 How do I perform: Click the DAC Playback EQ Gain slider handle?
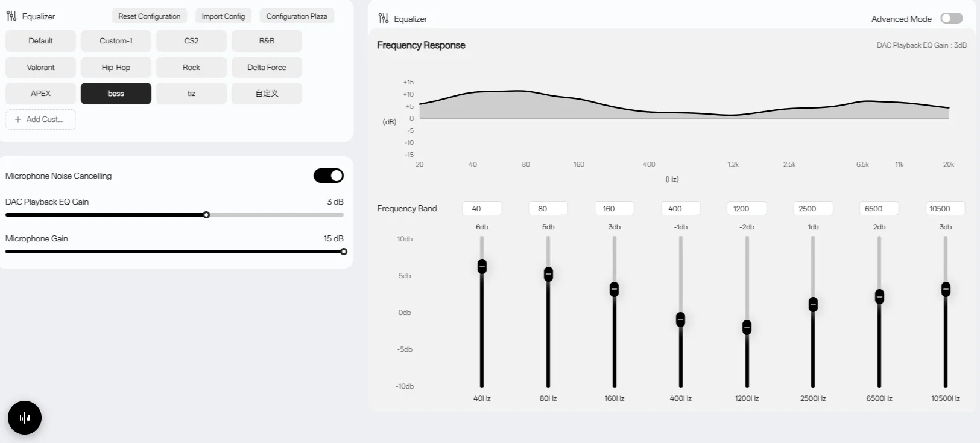click(x=206, y=215)
